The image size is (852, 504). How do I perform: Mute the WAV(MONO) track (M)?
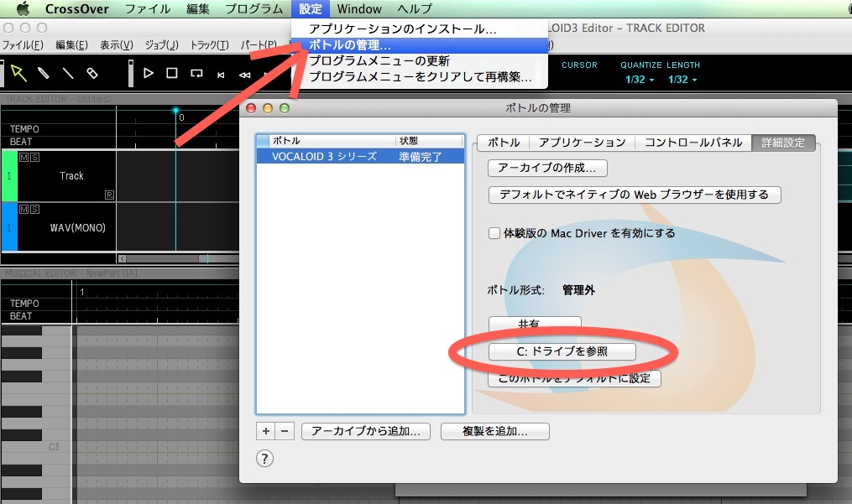[24, 210]
